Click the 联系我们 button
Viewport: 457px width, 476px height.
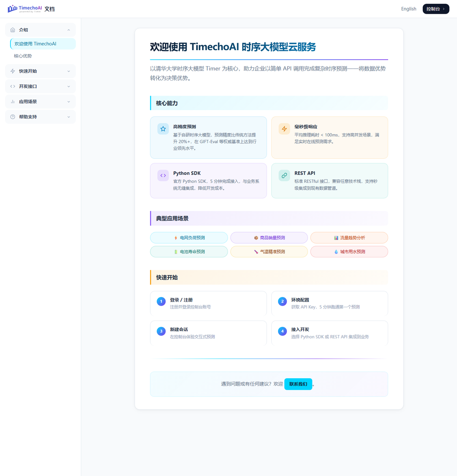coord(298,384)
